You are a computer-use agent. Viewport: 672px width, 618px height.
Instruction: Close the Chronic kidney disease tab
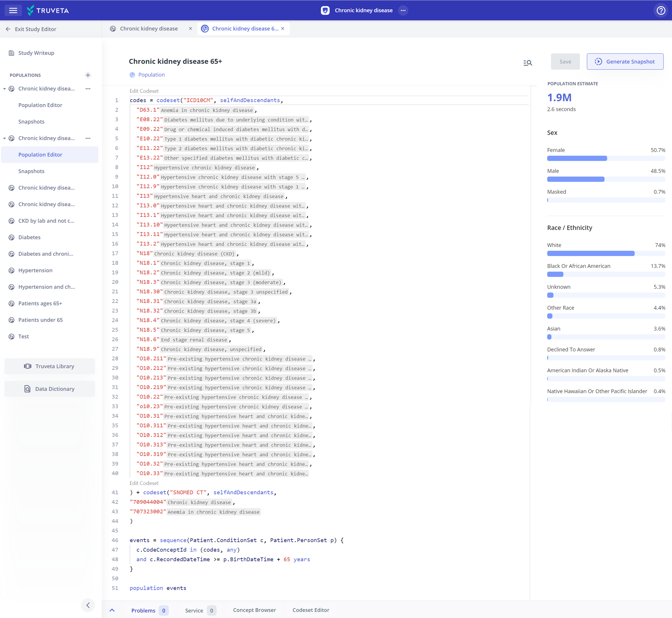(x=190, y=29)
